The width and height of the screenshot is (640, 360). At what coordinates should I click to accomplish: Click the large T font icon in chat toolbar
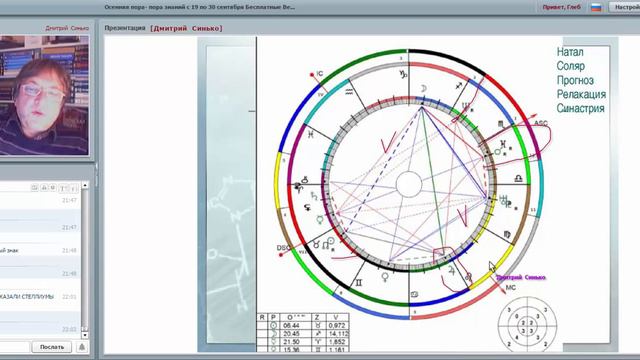63,188
